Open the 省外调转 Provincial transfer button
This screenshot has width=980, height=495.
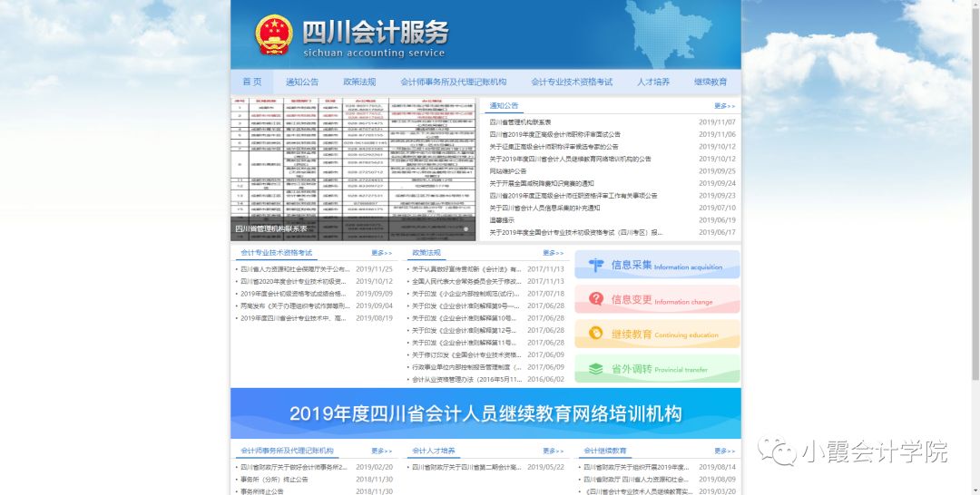coord(657,369)
